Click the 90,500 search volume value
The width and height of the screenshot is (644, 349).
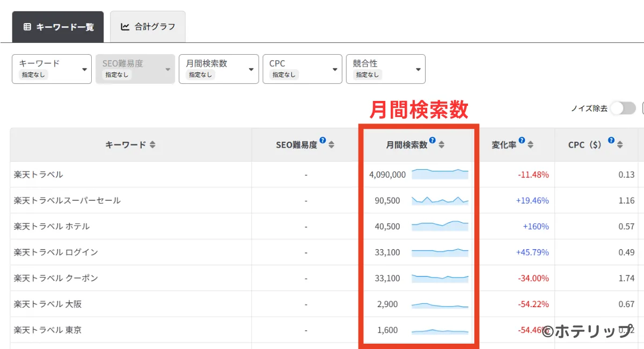387,200
